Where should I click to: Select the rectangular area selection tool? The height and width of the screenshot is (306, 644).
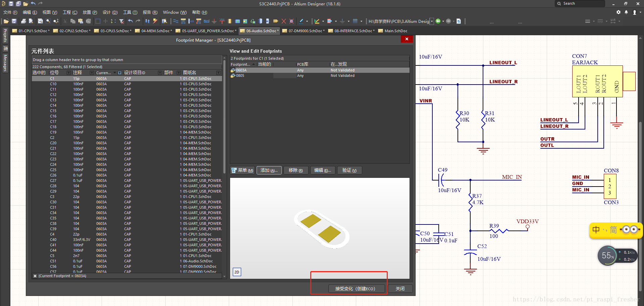click(x=98, y=21)
